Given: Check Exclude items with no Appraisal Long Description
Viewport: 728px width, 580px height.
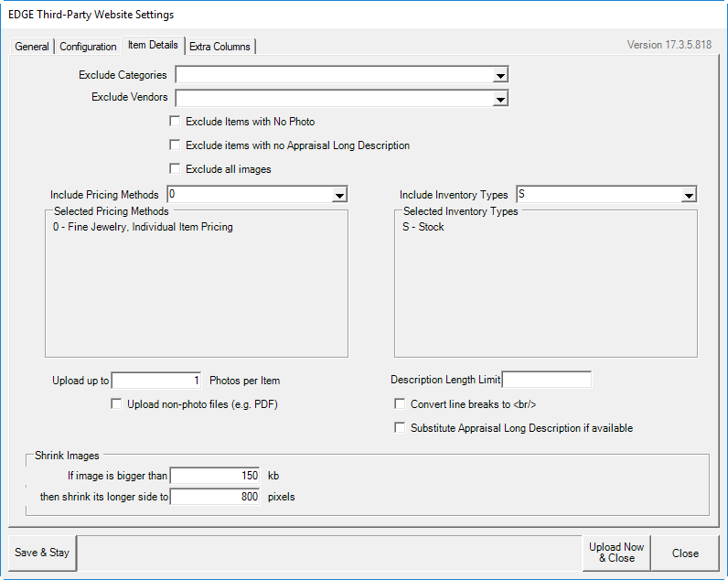Looking at the screenshot, I should [x=176, y=145].
